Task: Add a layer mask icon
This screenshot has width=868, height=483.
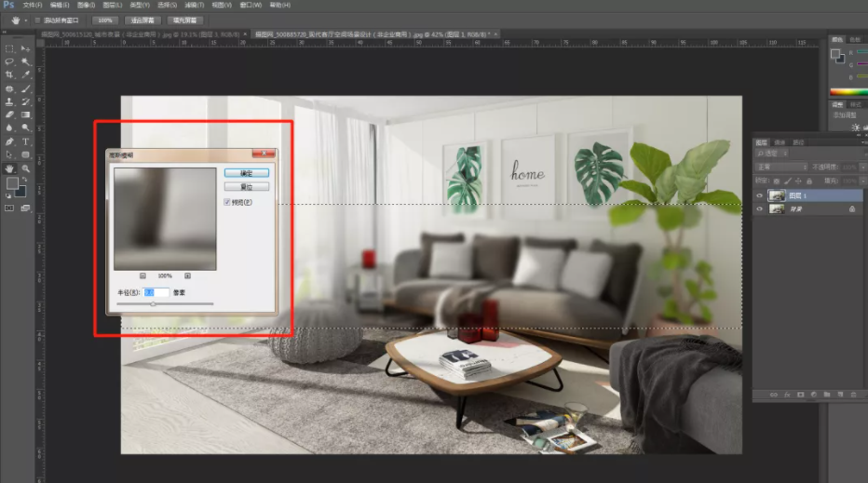Action: click(x=800, y=395)
